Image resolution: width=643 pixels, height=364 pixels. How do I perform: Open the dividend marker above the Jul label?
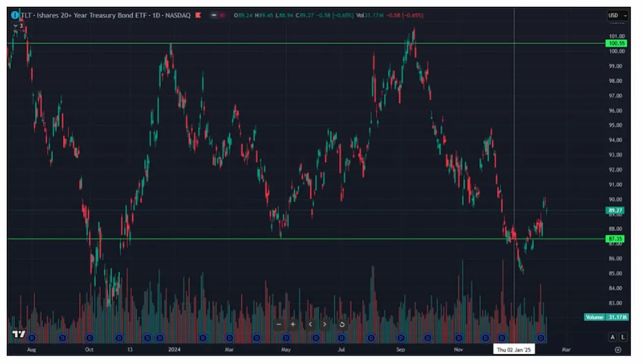tap(342, 338)
